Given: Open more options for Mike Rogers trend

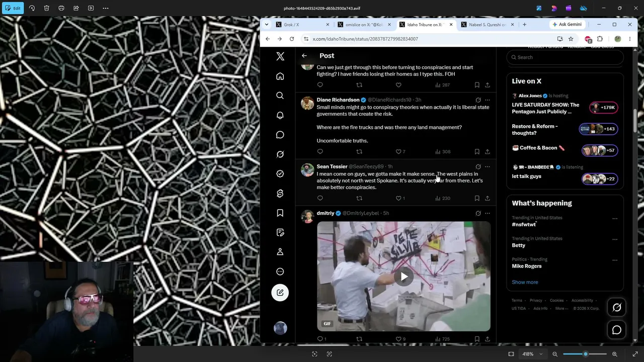Looking at the screenshot, I should point(615,260).
